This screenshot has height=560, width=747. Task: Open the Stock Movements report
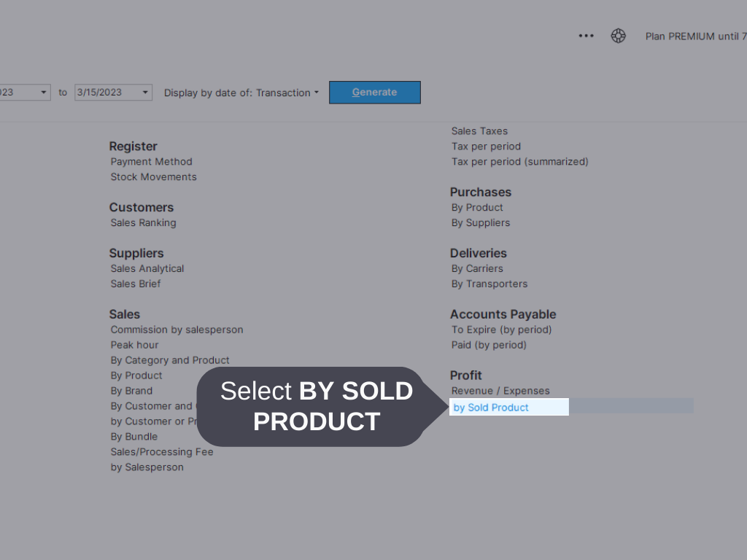pos(153,176)
